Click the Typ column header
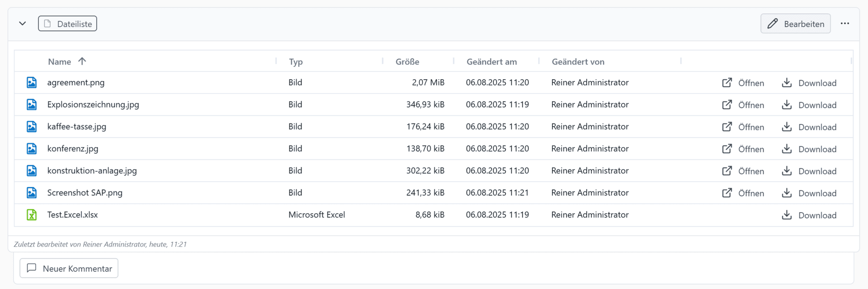 (296, 62)
